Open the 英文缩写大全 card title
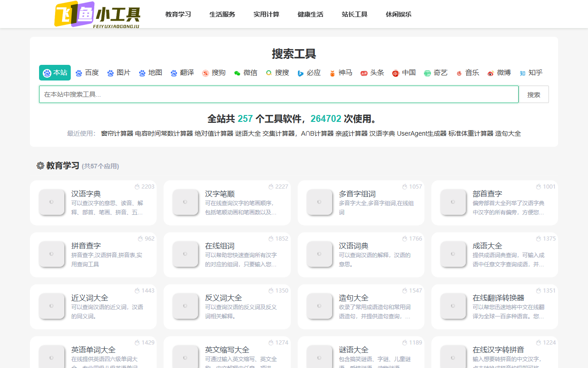Viewport: 588px width, 368px height. pyautogui.click(x=227, y=350)
